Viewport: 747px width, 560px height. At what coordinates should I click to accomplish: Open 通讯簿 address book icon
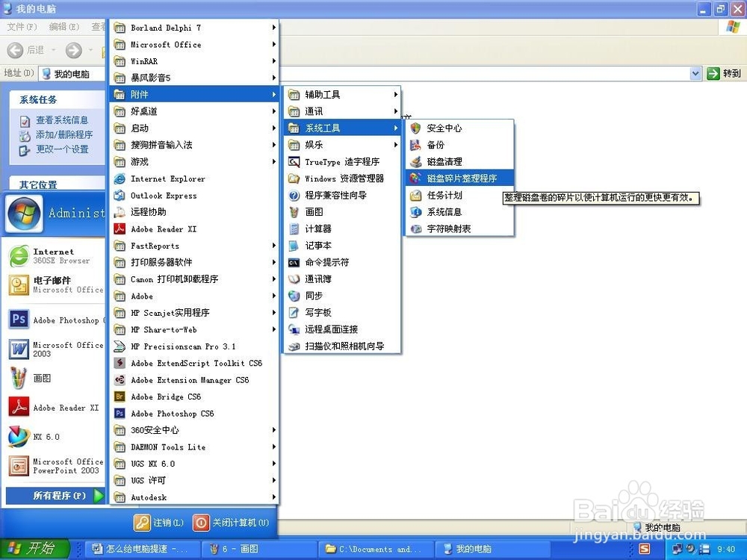click(294, 279)
